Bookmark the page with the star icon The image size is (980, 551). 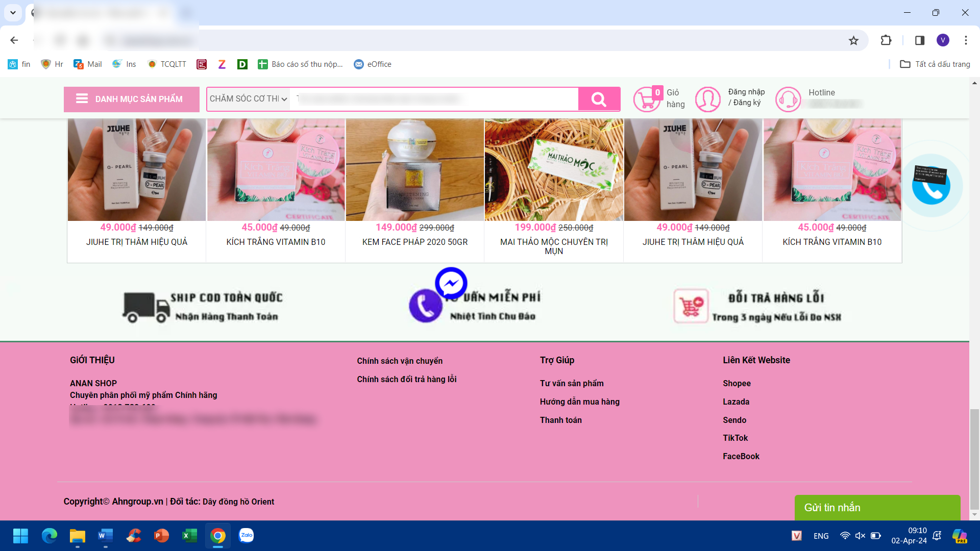(x=854, y=40)
